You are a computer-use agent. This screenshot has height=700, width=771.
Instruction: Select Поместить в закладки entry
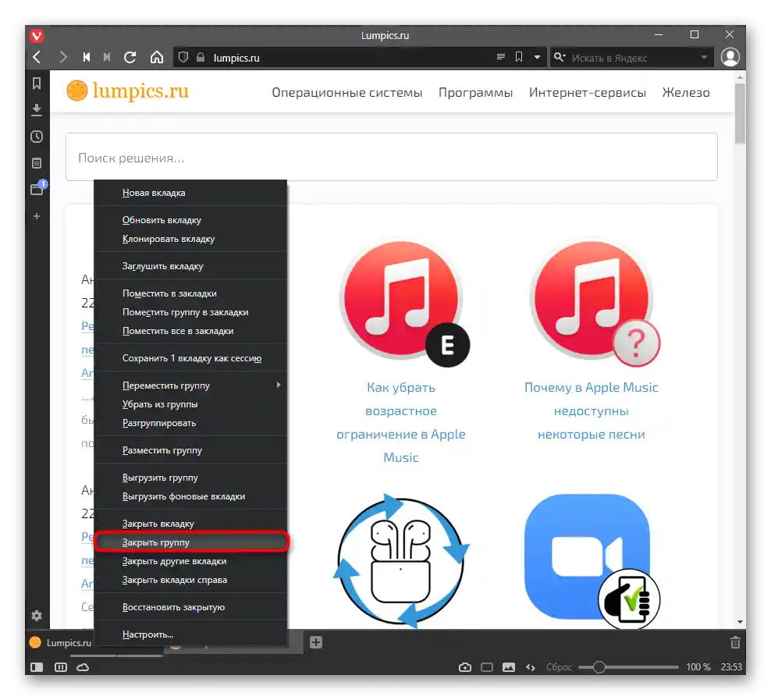point(190,293)
